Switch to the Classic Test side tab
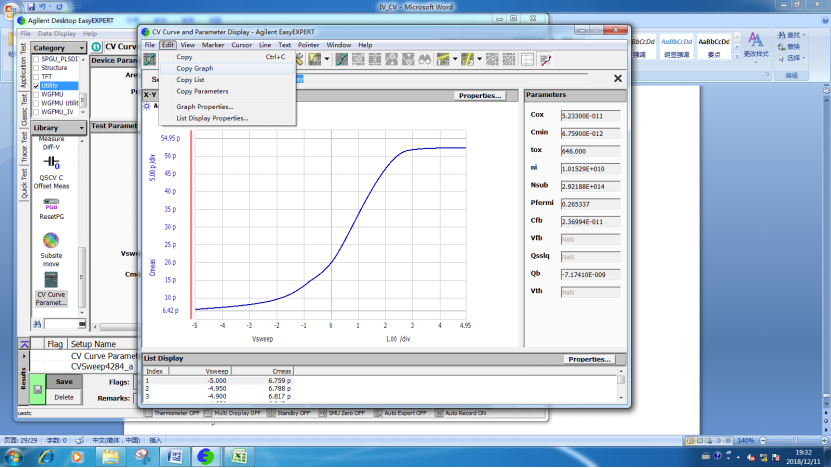 24,110
